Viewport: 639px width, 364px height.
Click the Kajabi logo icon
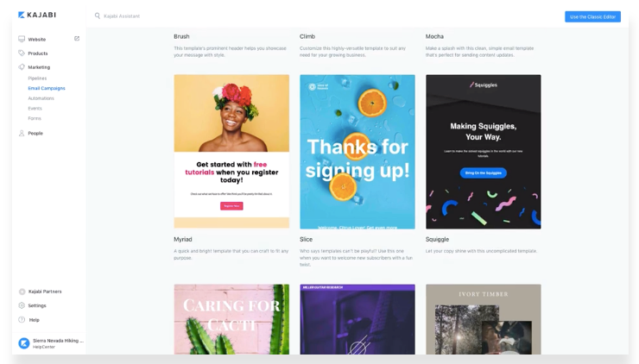pyautogui.click(x=22, y=15)
